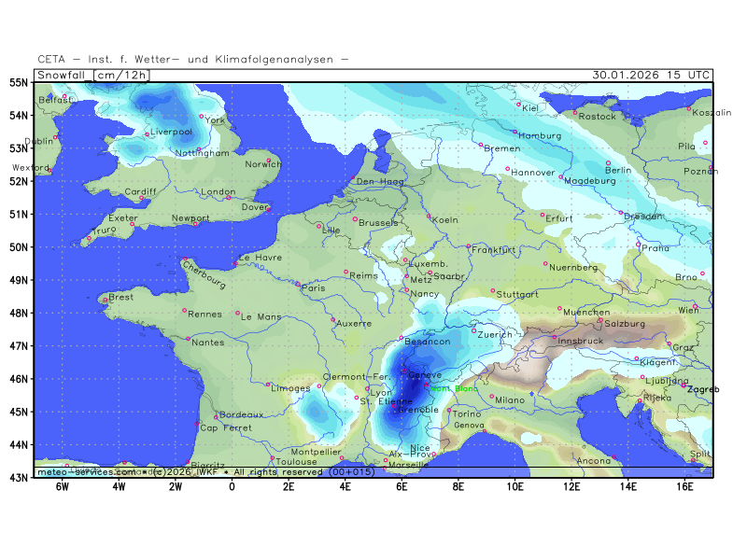Screen dimensions: 747x560
Task: Click the Berlin city marker
Action: tap(608, 163)
